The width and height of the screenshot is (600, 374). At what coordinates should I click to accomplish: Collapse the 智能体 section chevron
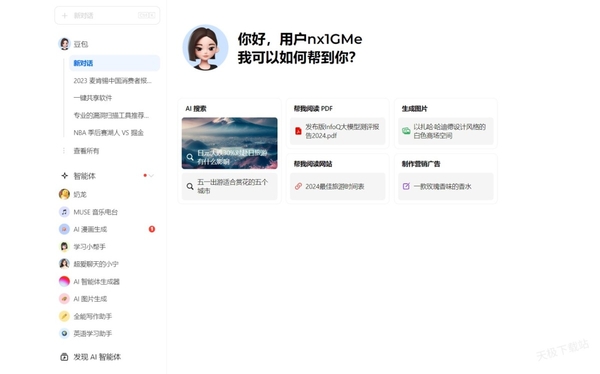pos(152,176)
